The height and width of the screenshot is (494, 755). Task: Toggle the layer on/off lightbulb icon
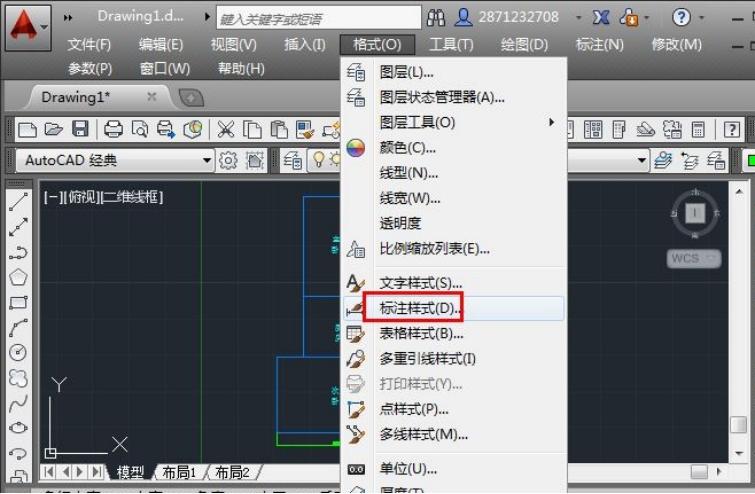318,159
